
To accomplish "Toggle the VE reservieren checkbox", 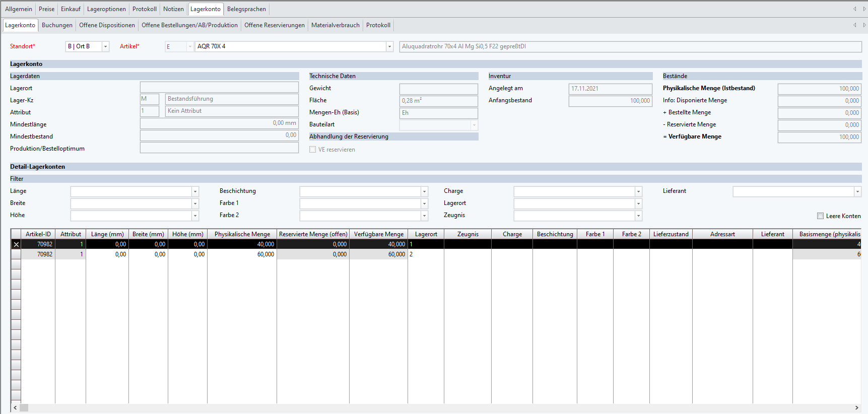I will pos(313,150).
